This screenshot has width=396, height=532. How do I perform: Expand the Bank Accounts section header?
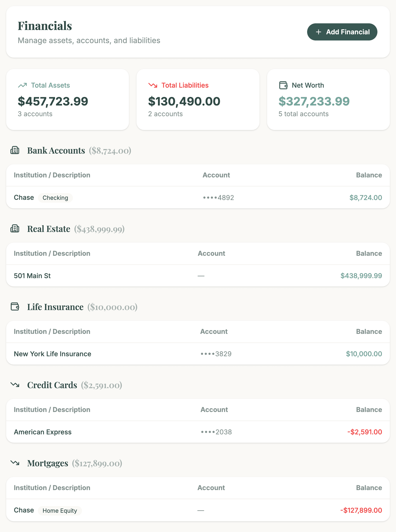coord(56,151)
